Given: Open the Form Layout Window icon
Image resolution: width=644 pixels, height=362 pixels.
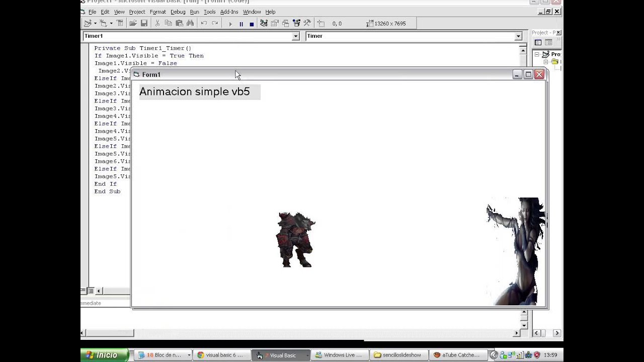Looking at the screenshot, I should [285, 23].
